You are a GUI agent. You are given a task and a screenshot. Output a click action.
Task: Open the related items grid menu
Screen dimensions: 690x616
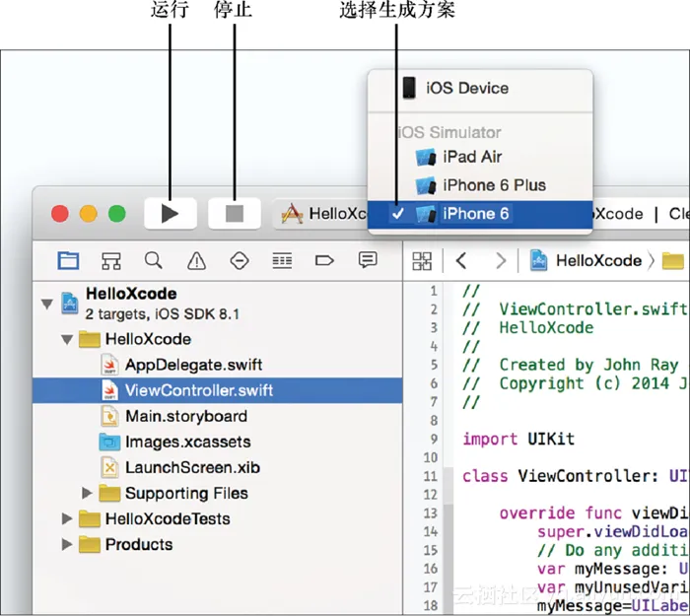422,261
